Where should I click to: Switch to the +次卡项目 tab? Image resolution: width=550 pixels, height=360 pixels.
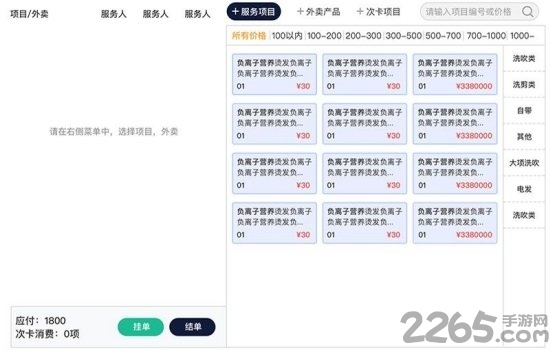378,12
